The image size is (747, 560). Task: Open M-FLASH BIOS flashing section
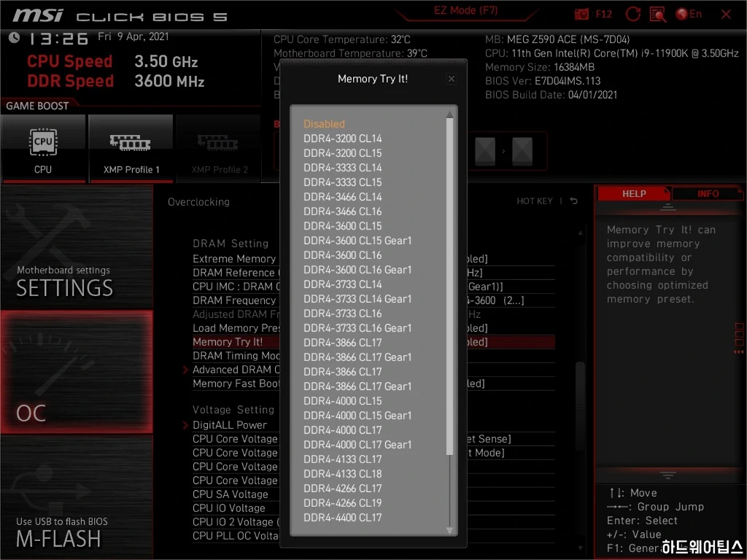point(77,497)
